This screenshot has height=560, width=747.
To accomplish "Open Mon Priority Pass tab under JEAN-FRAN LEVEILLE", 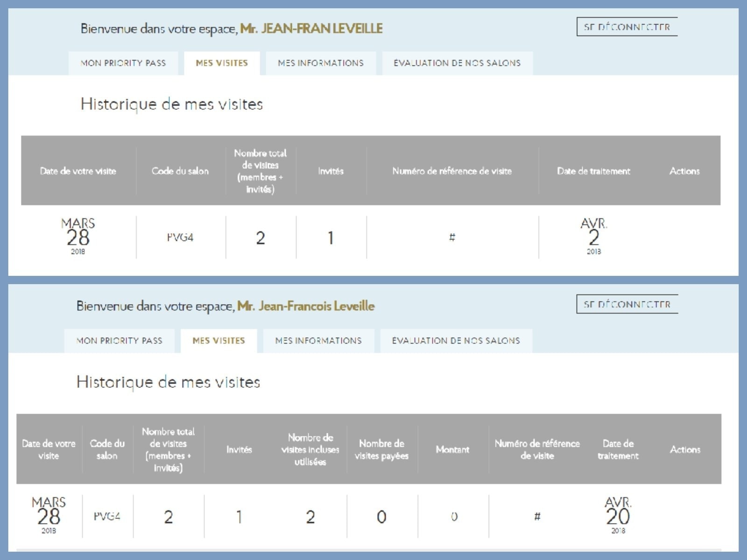I will (x=123, y=63).
